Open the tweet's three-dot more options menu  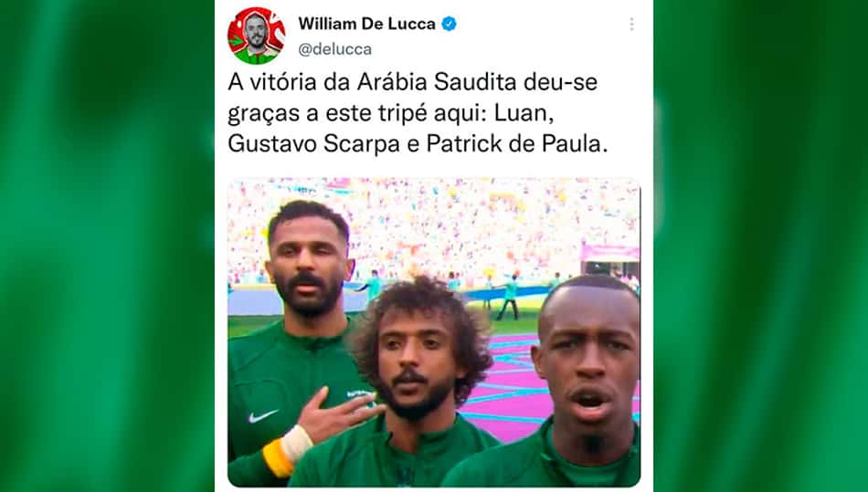[x=631, y=25]
